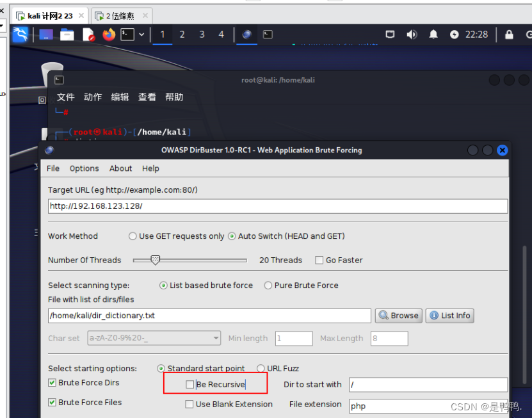Click the terminal window title icon

point(59,80)
